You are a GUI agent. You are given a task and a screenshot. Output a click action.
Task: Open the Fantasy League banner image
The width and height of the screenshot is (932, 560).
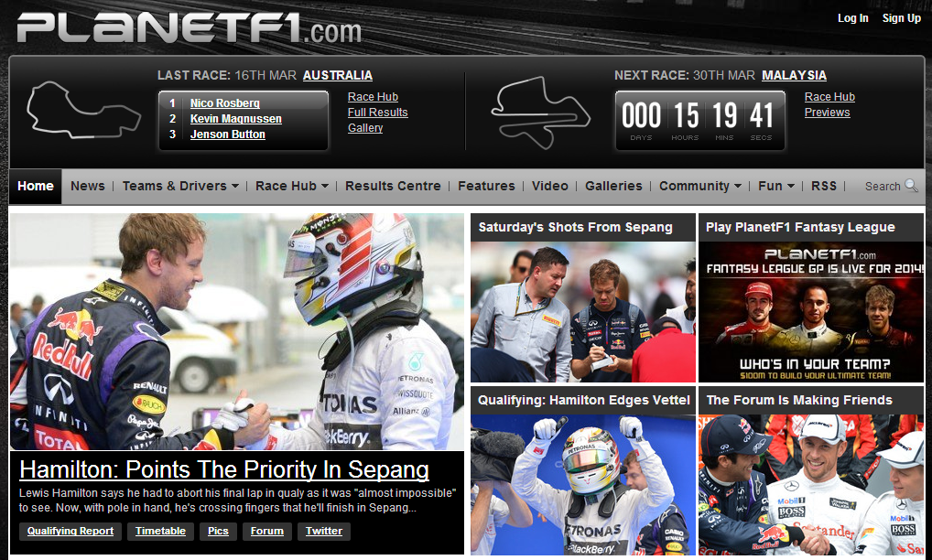pos(811,312)
